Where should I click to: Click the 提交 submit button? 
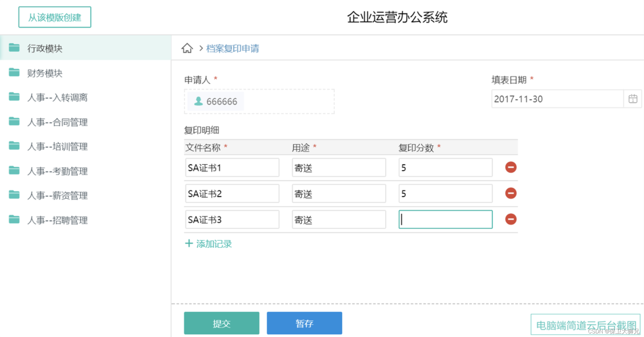coord(222,323)
